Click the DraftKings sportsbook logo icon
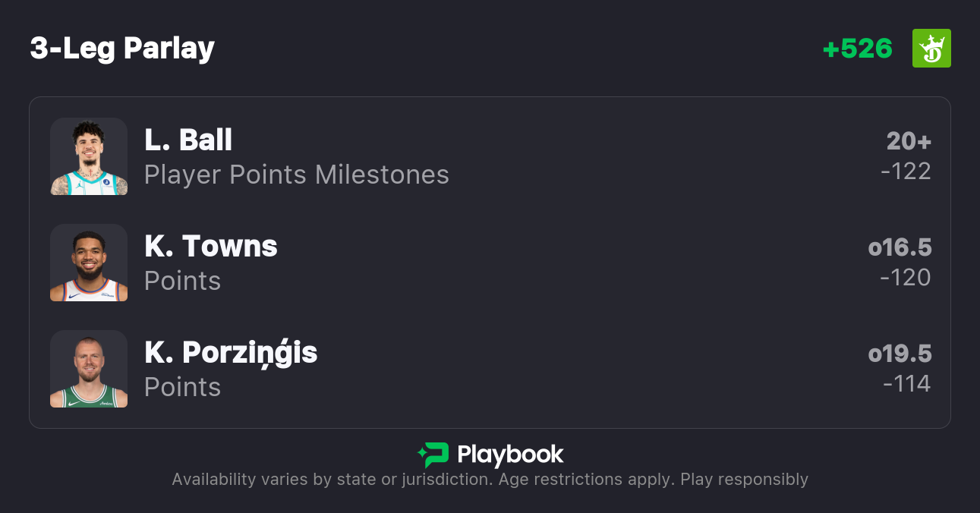The image size is (980, 513). pyautogui.click(x=931, y=49)
